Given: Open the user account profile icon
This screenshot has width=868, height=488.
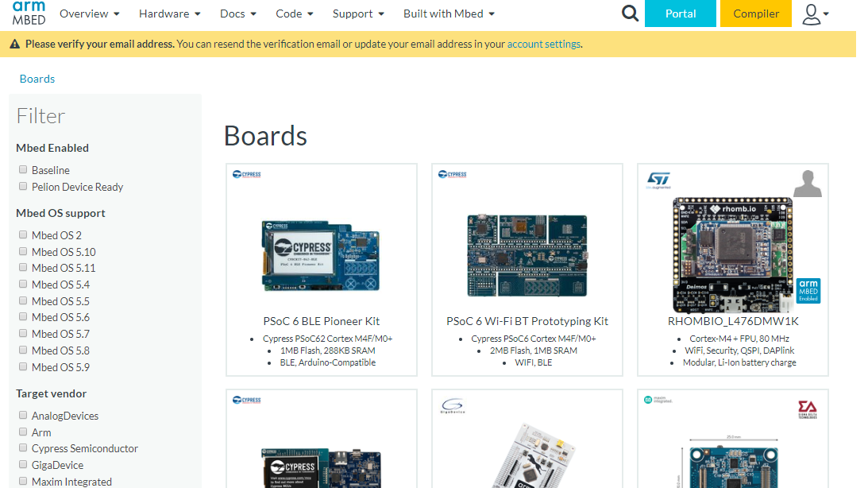Looking at the screenshot, I should pyautogui.click(x=814, y=14).
